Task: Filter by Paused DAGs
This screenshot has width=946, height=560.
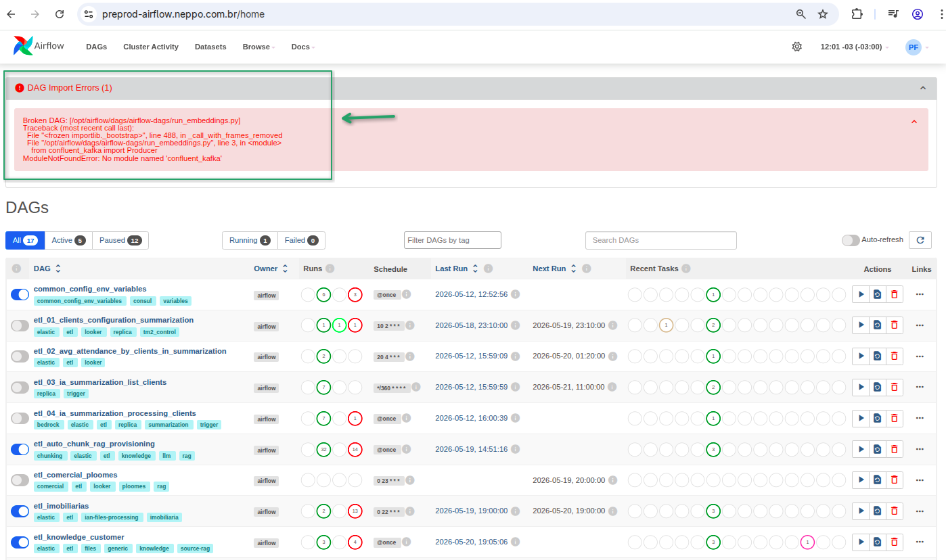Action: pyautogui.click(x=120, y=240)
